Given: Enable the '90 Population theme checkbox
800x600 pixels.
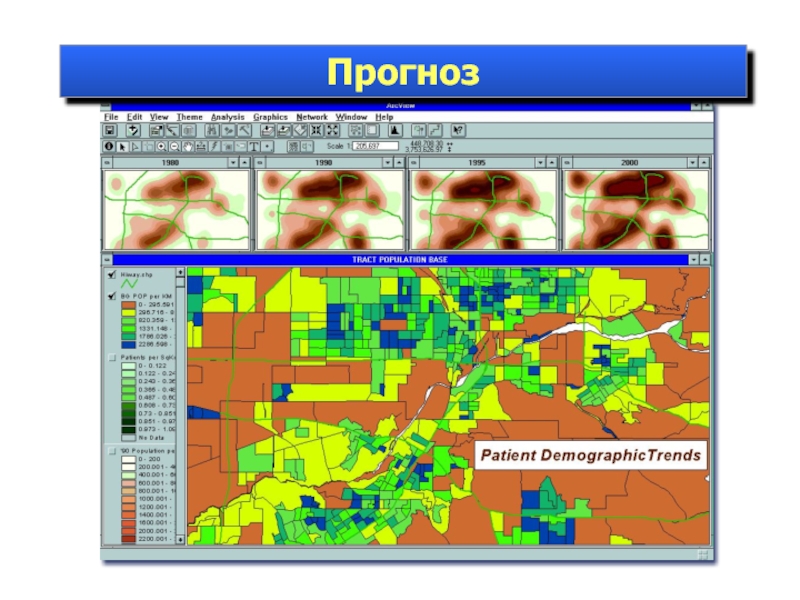Looking at the screenshot, I should (112, 451).
